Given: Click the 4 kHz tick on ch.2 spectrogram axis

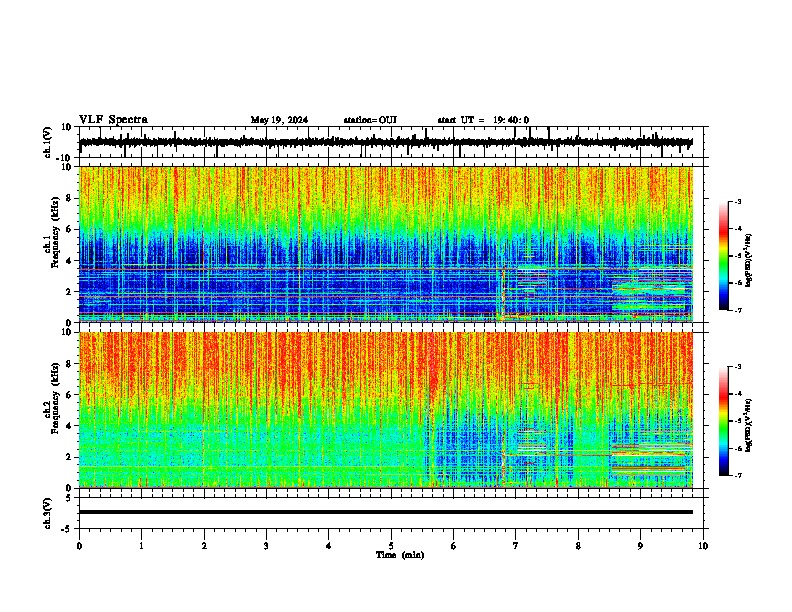Looking at the screenshot, I should (x=69, y=426).
